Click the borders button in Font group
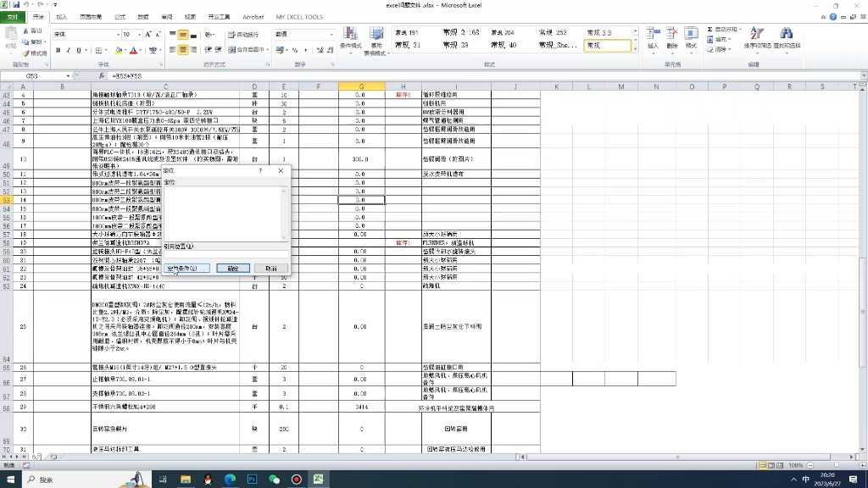 pos(98,50)
